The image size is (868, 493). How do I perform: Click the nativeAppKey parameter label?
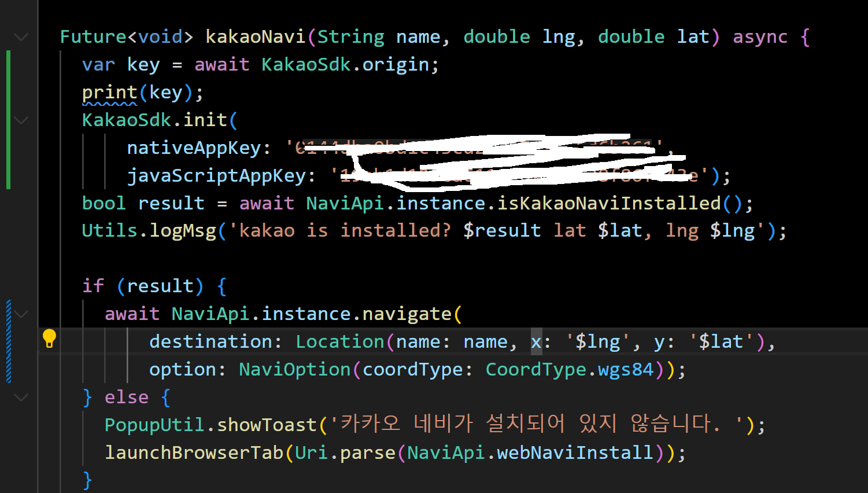pos(194,148)
